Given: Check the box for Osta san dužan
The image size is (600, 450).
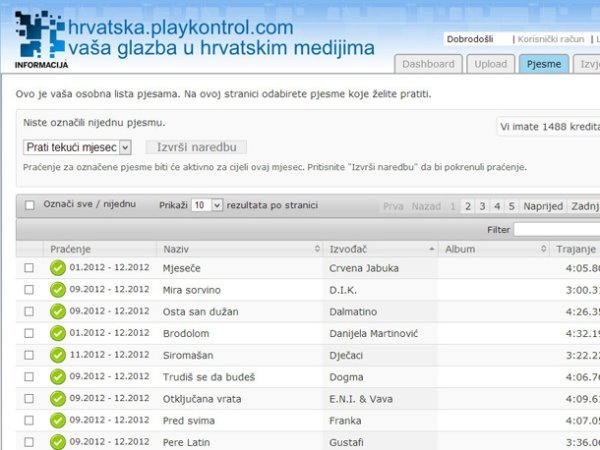Looking at the screenshot, I should coord(29,312).
